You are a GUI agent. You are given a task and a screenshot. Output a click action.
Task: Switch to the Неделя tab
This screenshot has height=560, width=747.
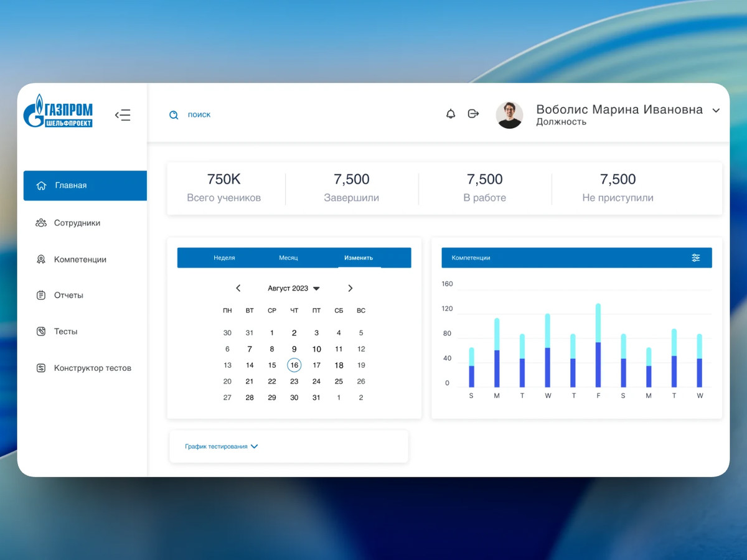[224, 258]
